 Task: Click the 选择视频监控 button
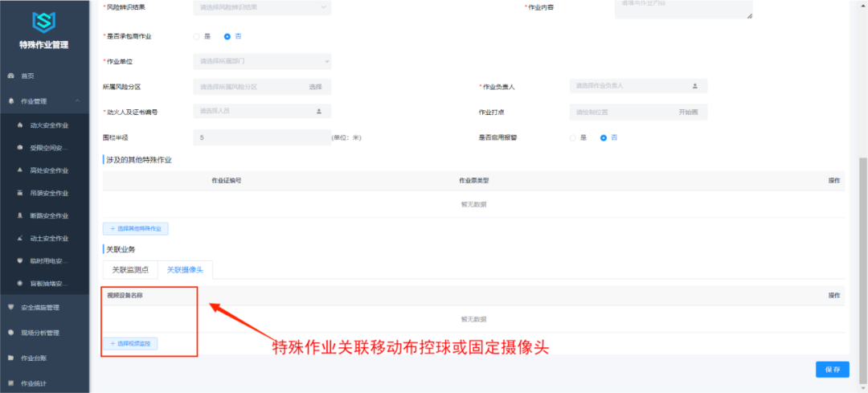point(130,344)
